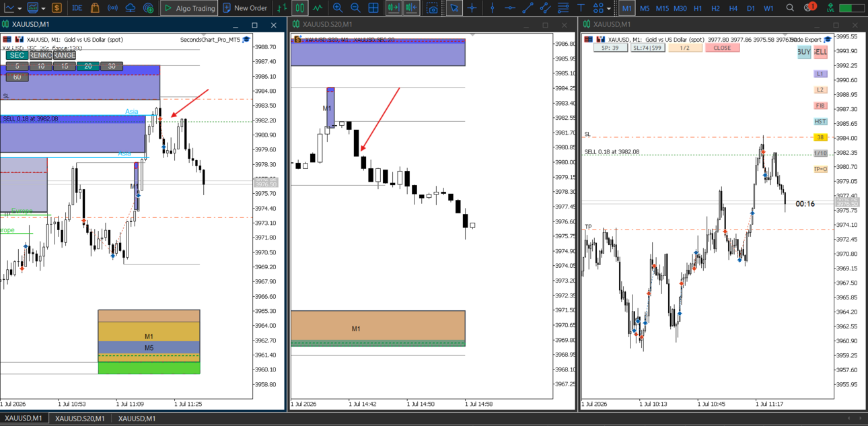Screen dimensions: 868x426
Task: Select the H1 timeframe
Action: (x=698, y=8)
